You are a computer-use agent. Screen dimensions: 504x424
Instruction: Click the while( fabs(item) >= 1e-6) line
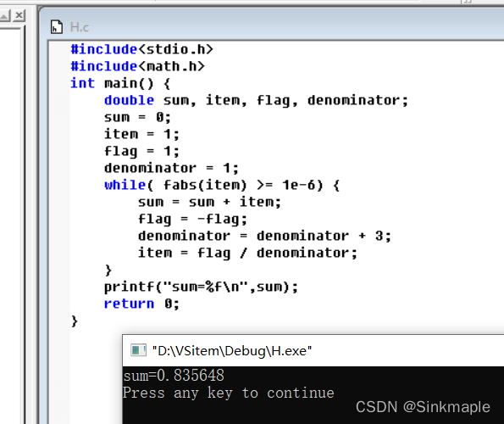point(222,185)
